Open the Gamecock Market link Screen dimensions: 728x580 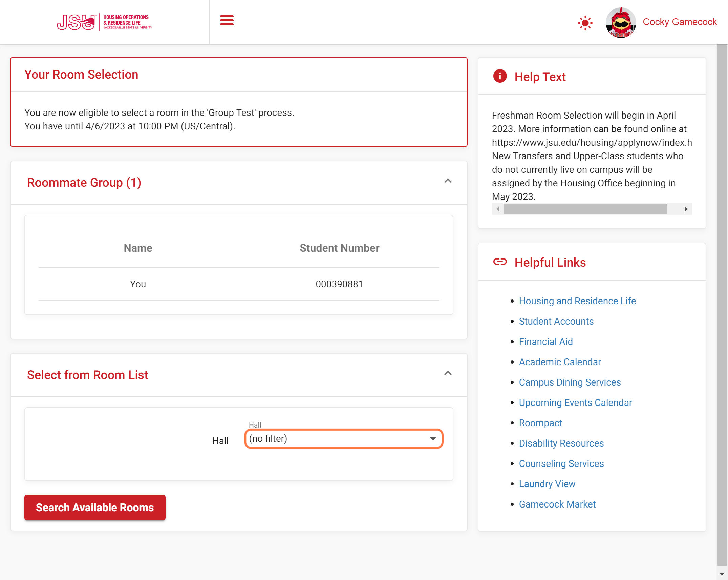tap(557, 504)
